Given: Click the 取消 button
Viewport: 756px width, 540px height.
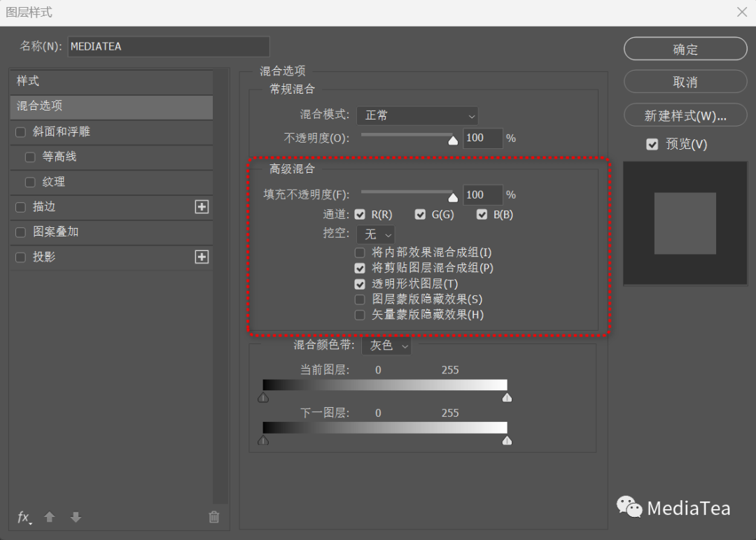Looking at the screenshot, I should click(685, 82).
